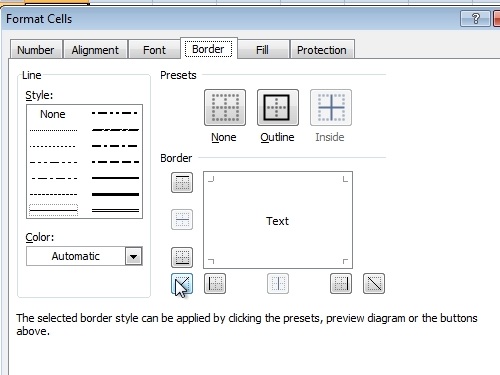Image resolution: width=500 pixels, height=375 pixels.
Task: Click the None preset label
Action: point(224,137)
